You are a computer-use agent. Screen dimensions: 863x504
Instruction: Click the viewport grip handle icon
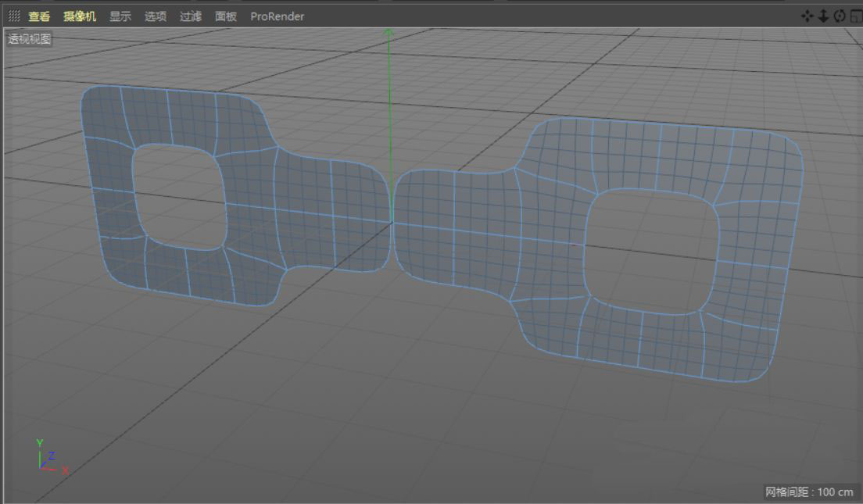click(x=14, y=16)
